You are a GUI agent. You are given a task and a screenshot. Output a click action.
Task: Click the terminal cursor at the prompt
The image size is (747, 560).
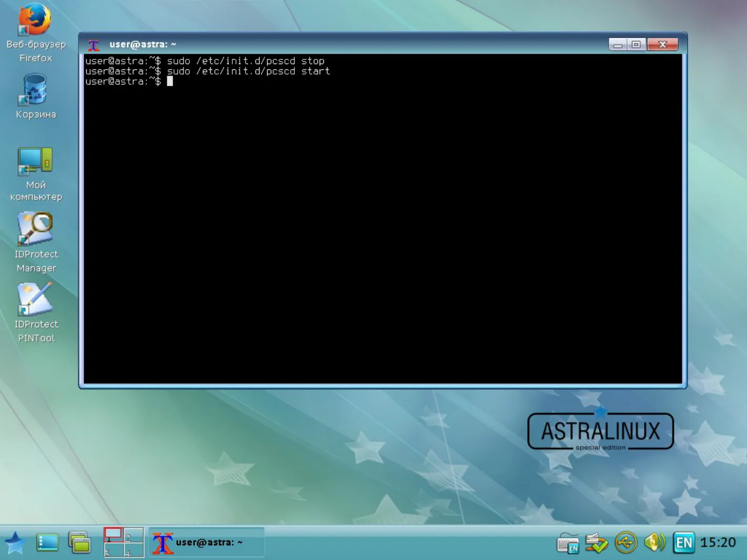click(170, 81)
